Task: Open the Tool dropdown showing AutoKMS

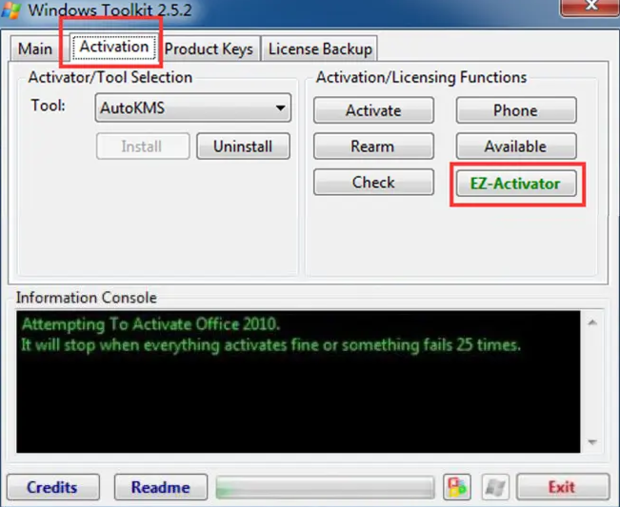Action: coord(193,108)
